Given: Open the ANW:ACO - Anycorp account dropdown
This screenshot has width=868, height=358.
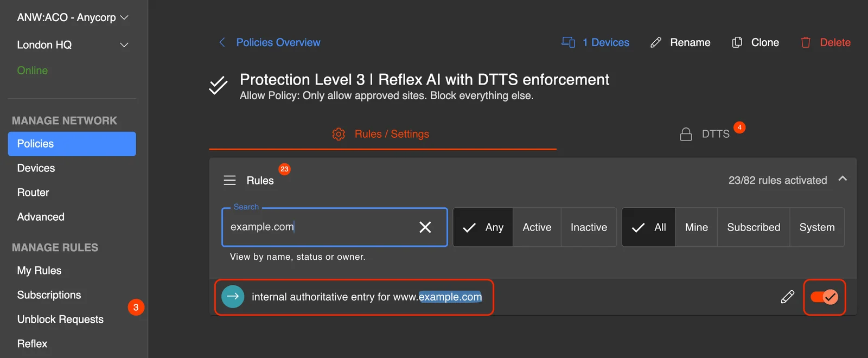Looking at the screenshot, I should click(73, 17).
